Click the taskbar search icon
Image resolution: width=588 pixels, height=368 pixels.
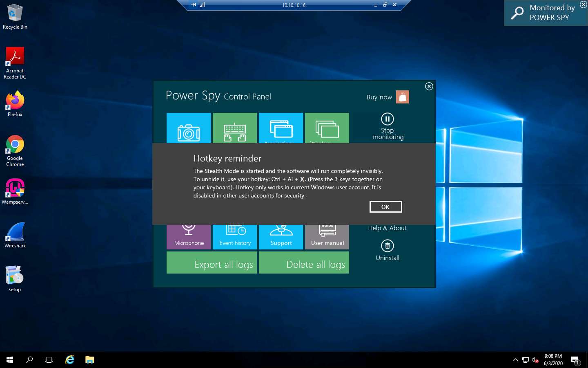pos(29,360)
